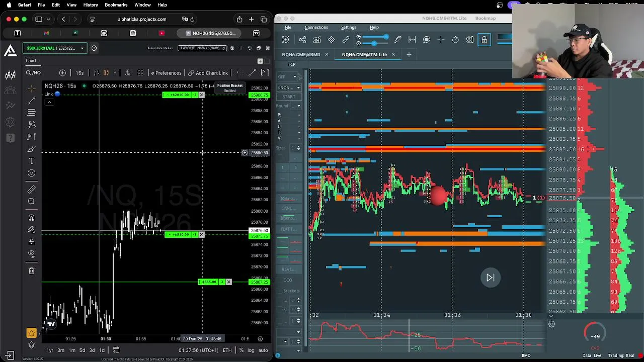The height and width of the screenshot is (362, 644).
Task: Click Safari's sidebar toggle icon
Action: coord(39,19)
